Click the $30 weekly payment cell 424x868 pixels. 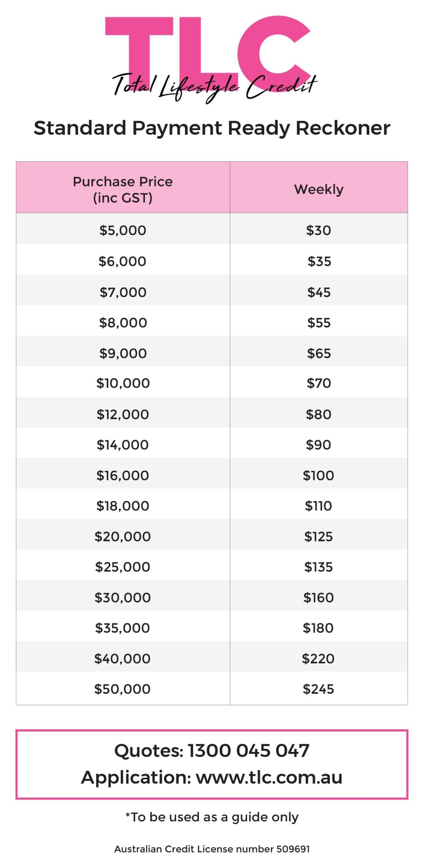319,230
